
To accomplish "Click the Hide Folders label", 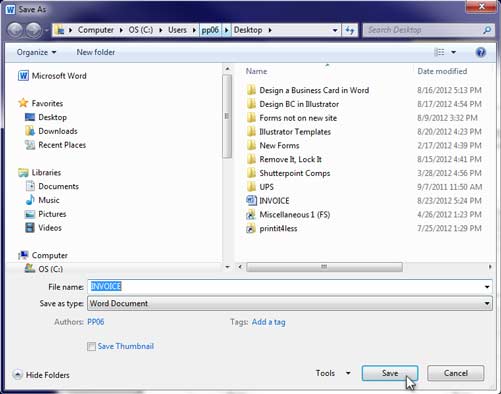I will 48,375.
